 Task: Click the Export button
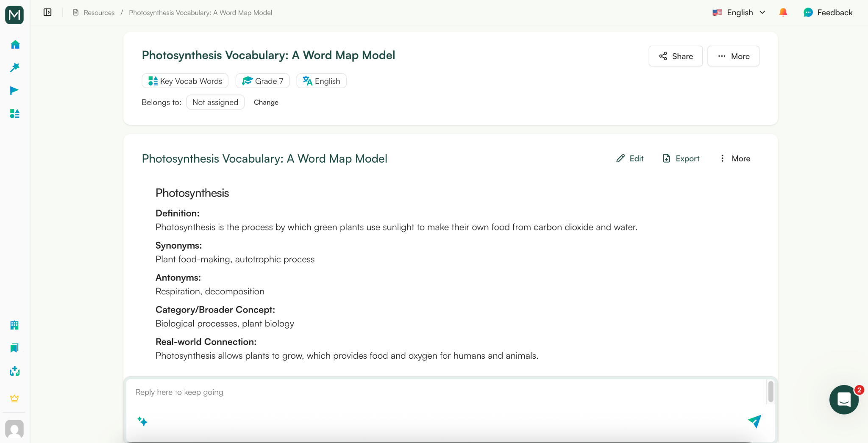click(681, 158)
